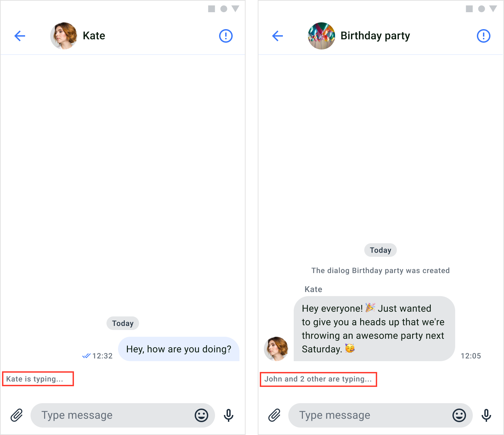Click the Birthday party header title
Viewport: 504px width, 435px height.
(375, 36)
